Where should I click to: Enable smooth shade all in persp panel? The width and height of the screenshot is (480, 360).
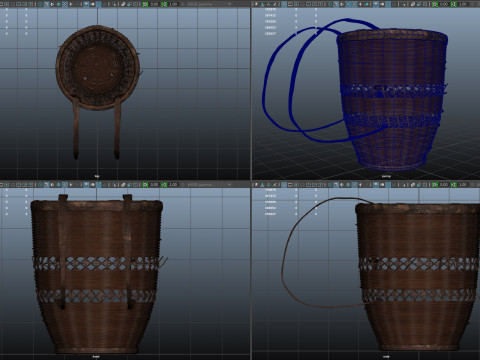[336, 4]
